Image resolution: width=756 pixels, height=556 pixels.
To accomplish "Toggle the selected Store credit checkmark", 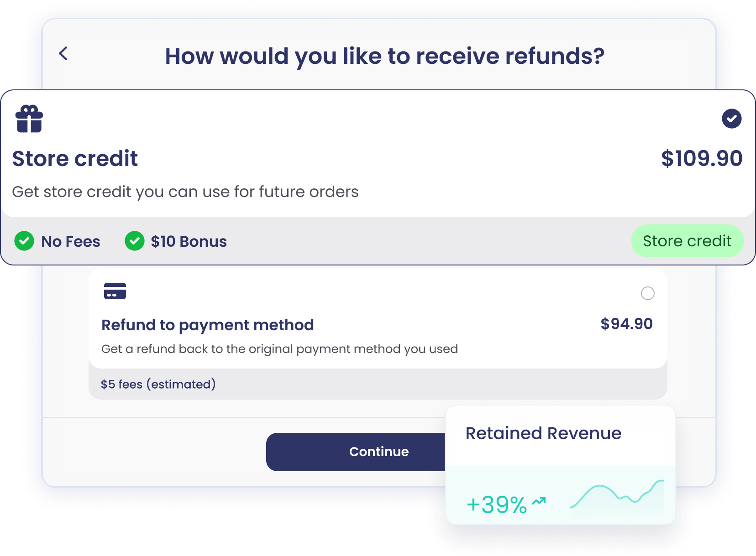I will [x=731, y=119].
